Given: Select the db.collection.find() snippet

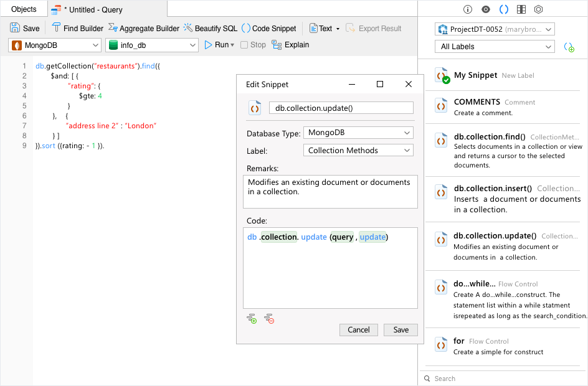Looking at the screenshot, I should point(503,150).
